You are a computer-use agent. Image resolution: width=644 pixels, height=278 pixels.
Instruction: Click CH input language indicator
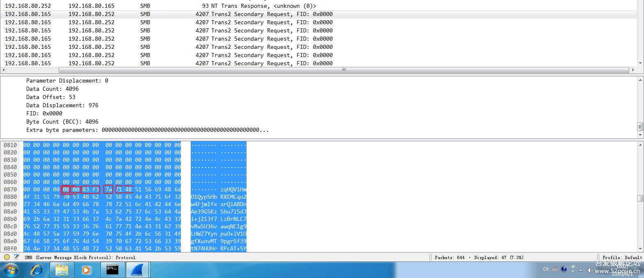tap(546, 269)
